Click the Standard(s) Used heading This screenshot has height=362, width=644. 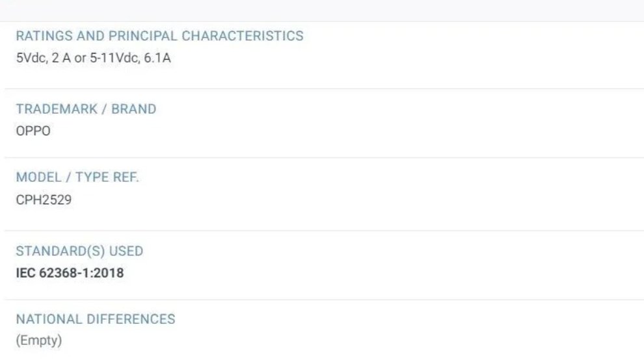coord(79,251)
